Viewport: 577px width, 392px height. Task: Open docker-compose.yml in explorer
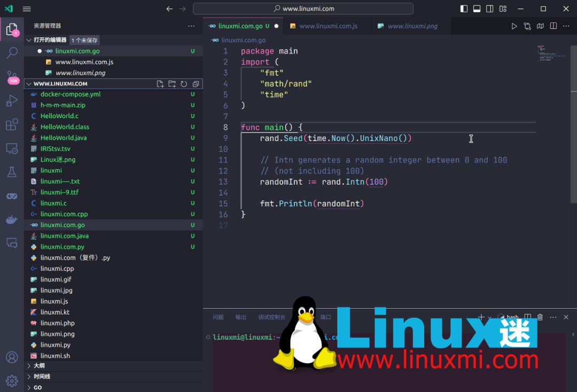(113, 94)
